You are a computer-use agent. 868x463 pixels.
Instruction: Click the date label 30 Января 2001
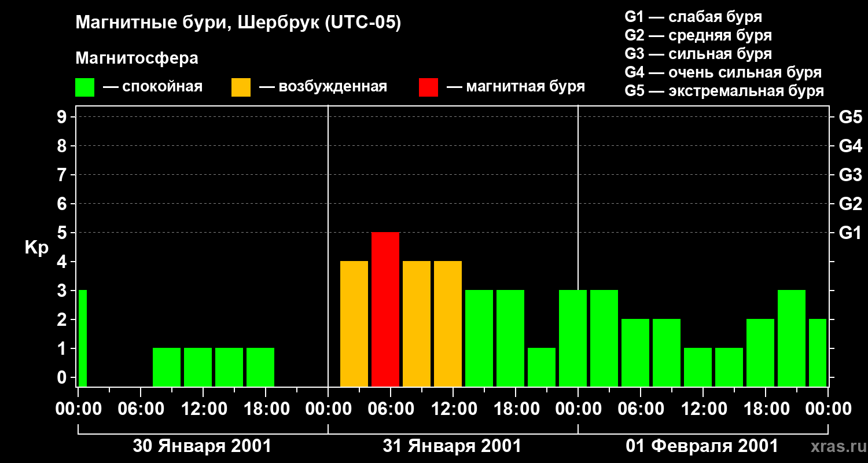point(202,446)
